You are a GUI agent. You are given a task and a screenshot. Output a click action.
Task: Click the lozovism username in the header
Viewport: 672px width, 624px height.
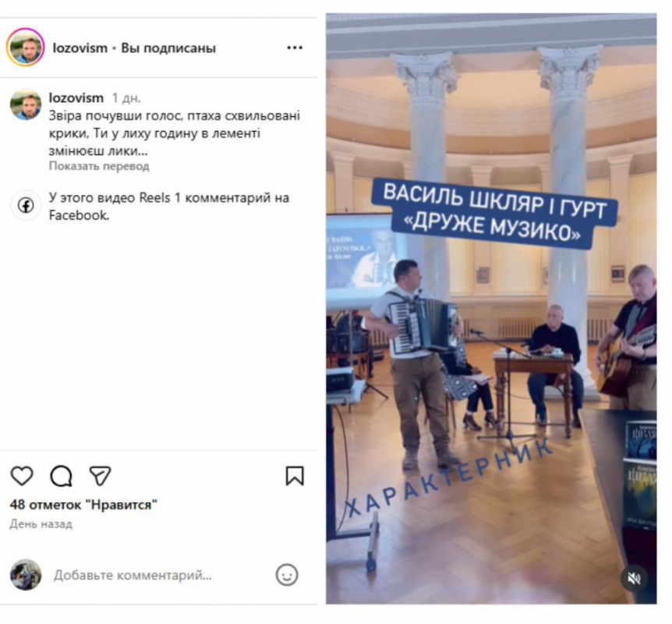point(80,48)
